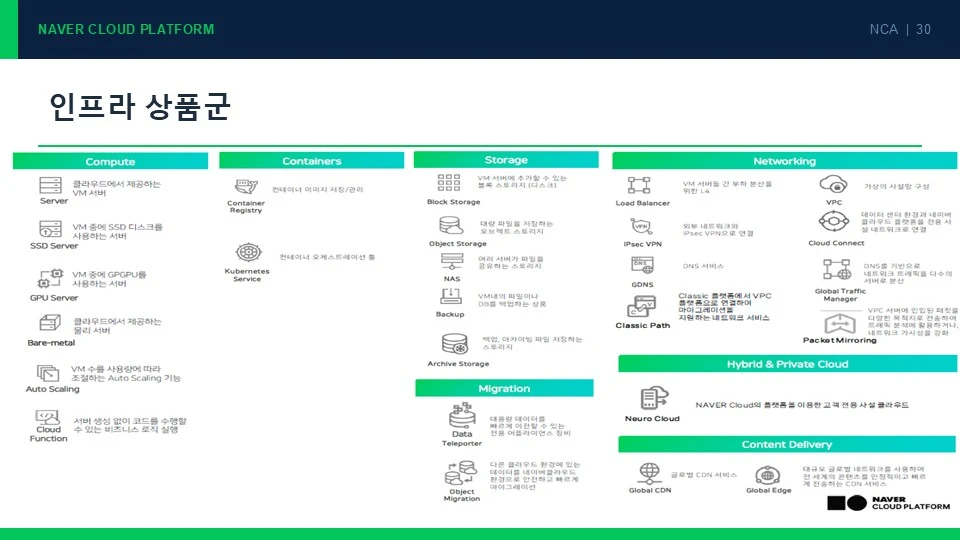This screenshot has height=540, width=960.
Task: Click the Bare-metal server icon
Action: click(50, 323)
